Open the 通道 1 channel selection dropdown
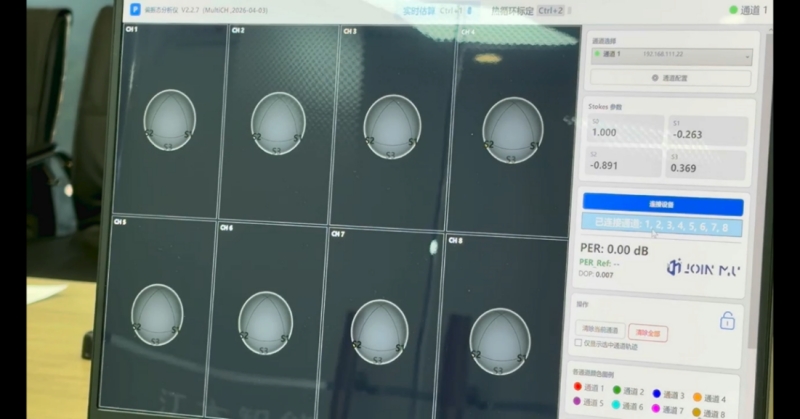Screen dimensions: 800x419 [x=671, y=56]
